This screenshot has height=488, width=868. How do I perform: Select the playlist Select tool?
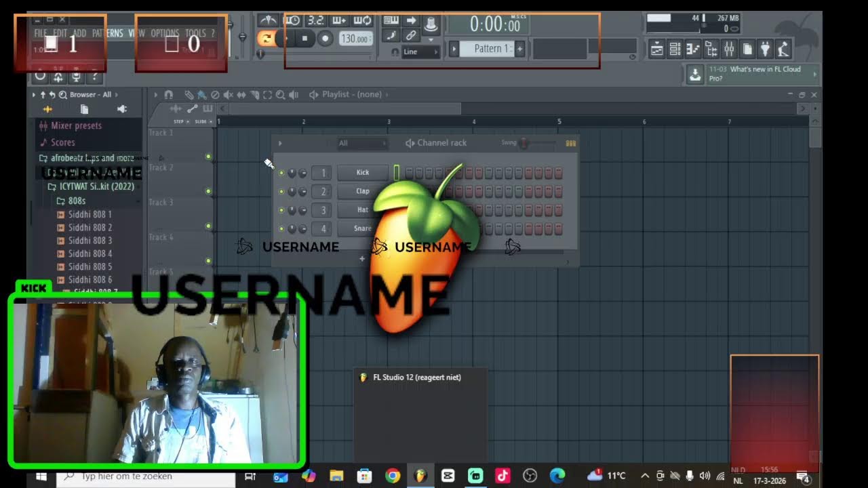[267, 95]
